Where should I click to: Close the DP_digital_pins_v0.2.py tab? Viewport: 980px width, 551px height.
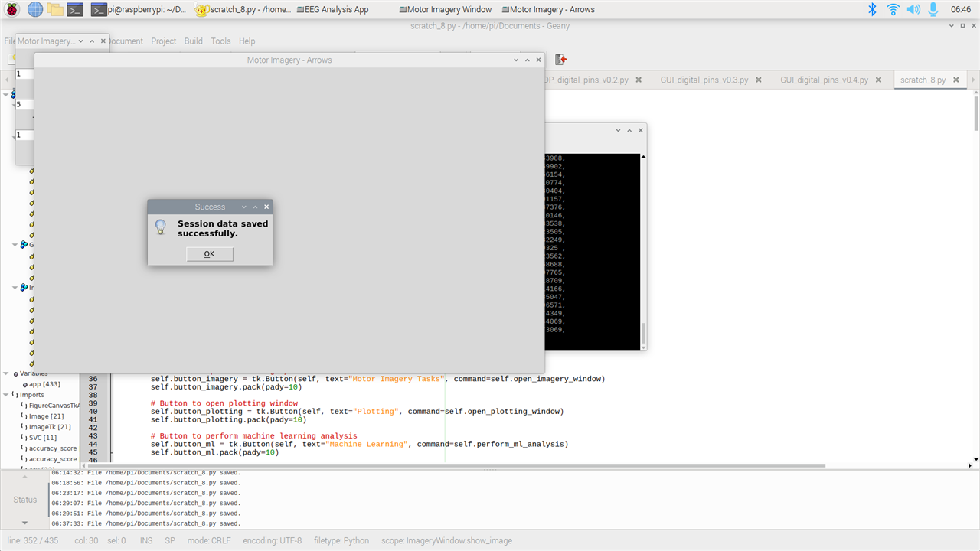(638, 80)
